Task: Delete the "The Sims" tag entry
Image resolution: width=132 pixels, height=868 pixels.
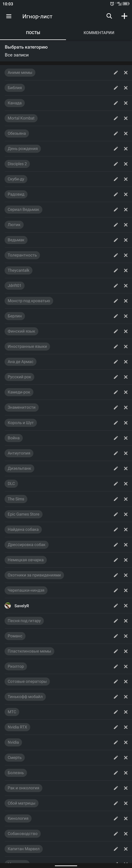Action: tap(126, 499)
